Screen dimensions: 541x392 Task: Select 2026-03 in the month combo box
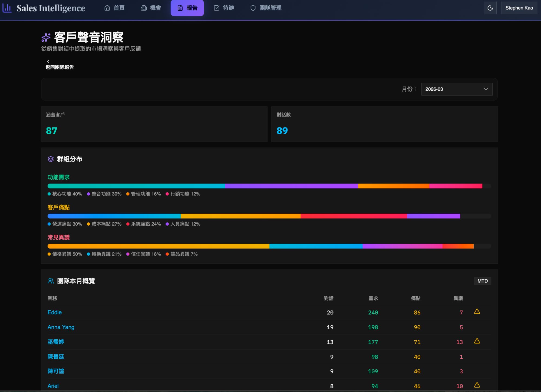point(457,89)
